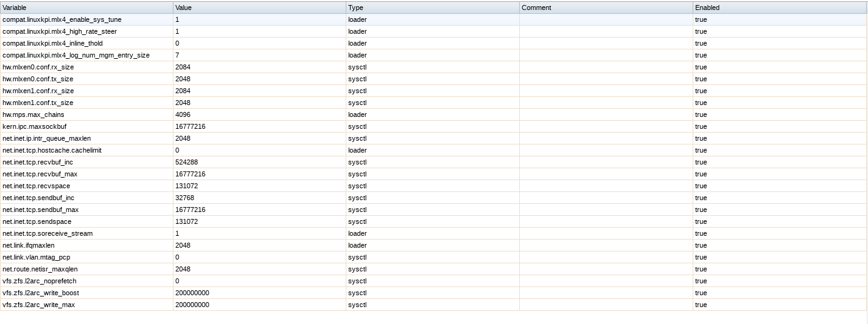Select the net.link.ifqmaxlen variable

[28, 245]
